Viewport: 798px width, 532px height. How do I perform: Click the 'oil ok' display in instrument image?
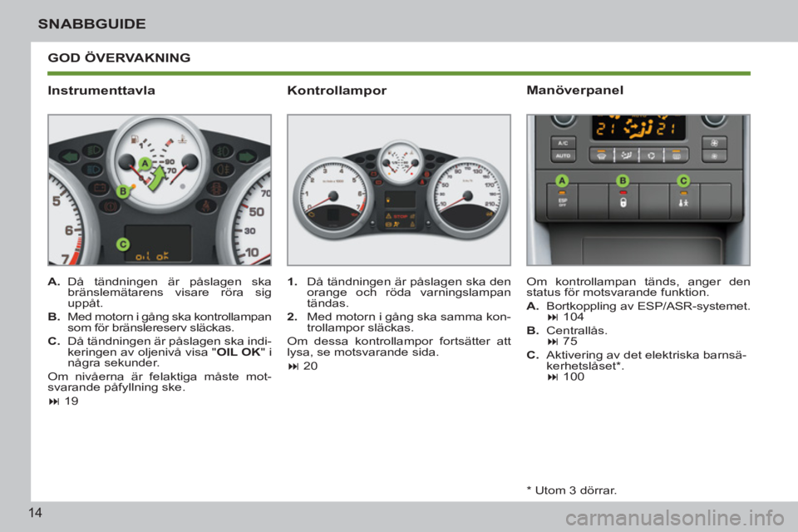point(152,256)
